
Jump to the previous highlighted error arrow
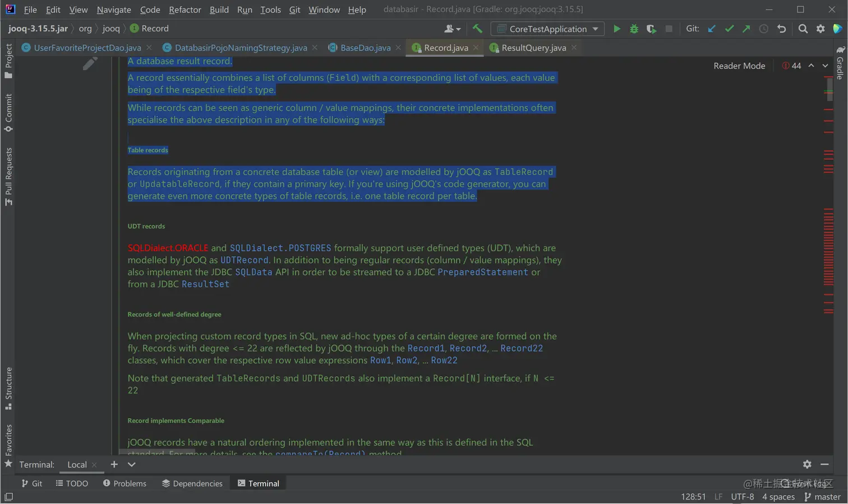click(x=812, y=66)
